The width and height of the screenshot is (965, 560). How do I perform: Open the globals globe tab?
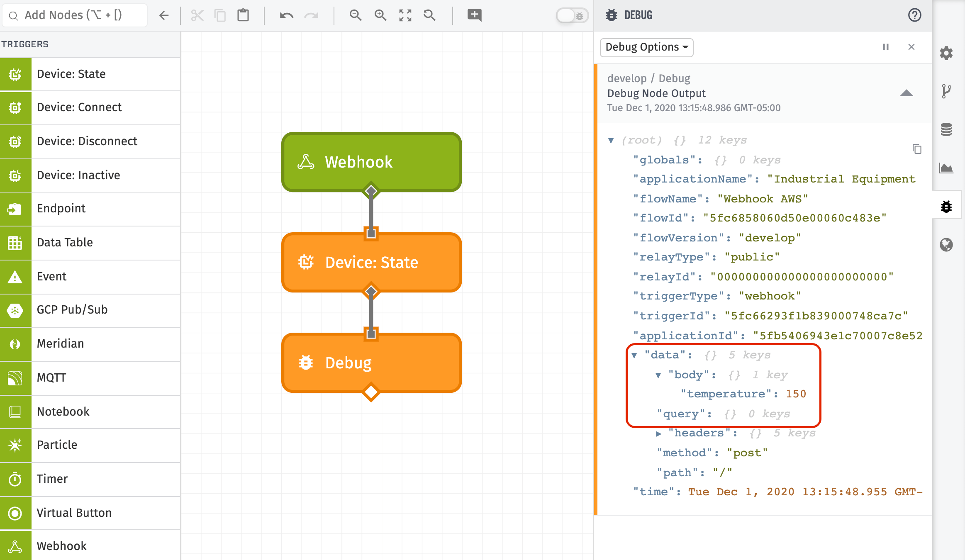[946, 245]
